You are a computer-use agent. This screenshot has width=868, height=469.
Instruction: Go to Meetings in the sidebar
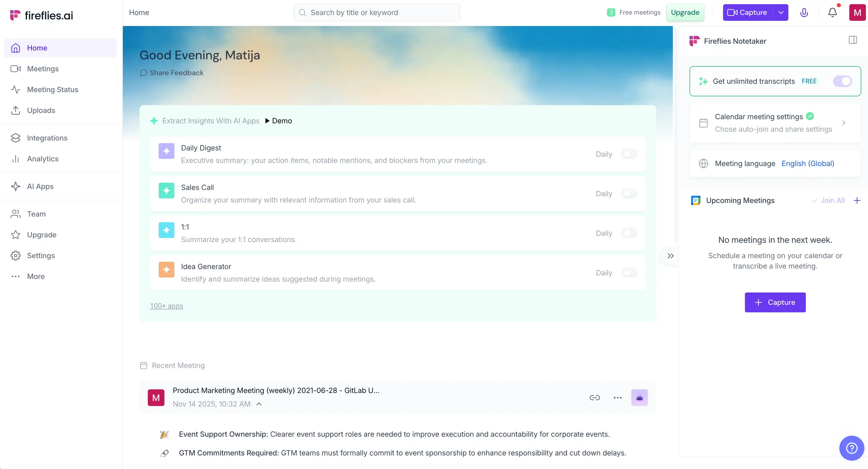click(42, 69)
